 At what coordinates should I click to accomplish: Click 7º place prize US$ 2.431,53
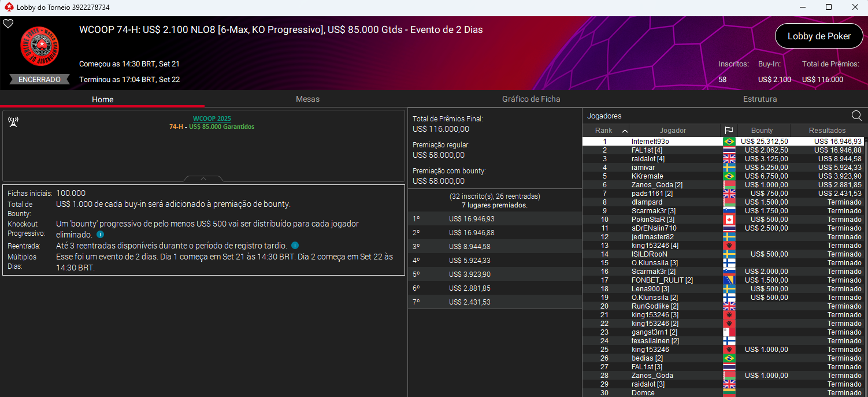[470, 302]
